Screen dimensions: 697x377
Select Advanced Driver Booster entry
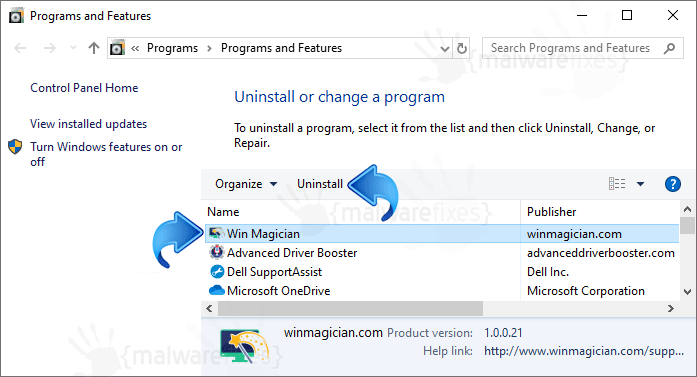(292, 253)
